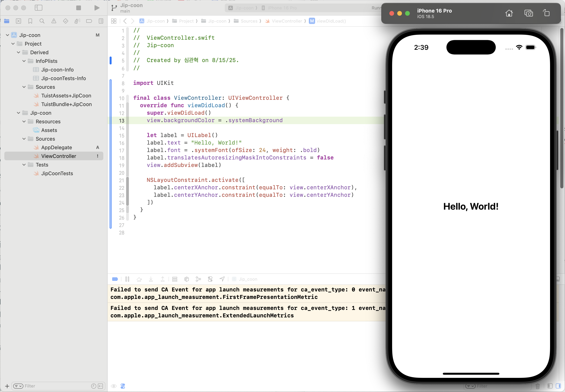Screen dimensions: 565x392
Task: Toggle the variables view pane at the bottom right
Action: (550, 386)
